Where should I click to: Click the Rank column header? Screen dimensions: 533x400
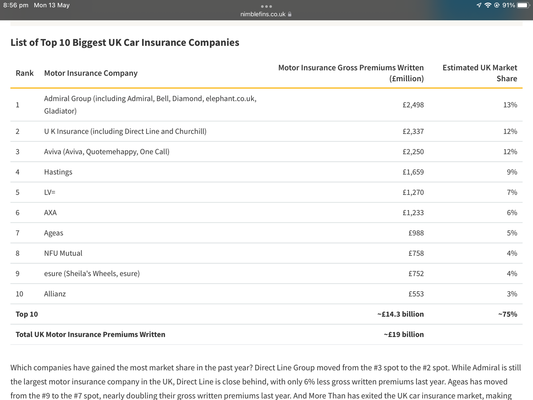point(24,73)
